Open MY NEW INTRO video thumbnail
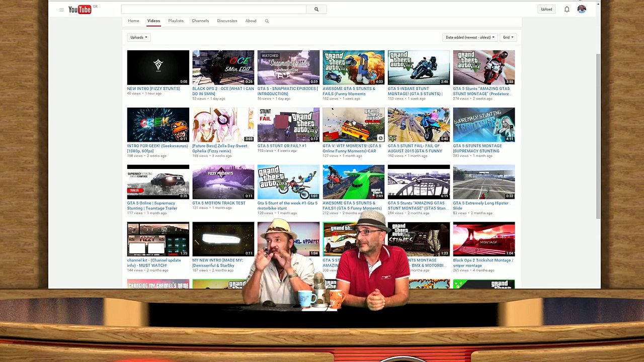 223,239
